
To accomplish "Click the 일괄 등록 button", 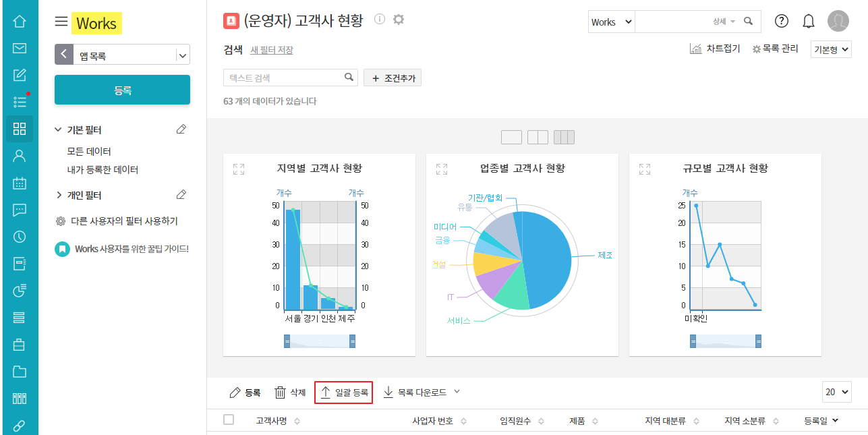I will 344,393.
